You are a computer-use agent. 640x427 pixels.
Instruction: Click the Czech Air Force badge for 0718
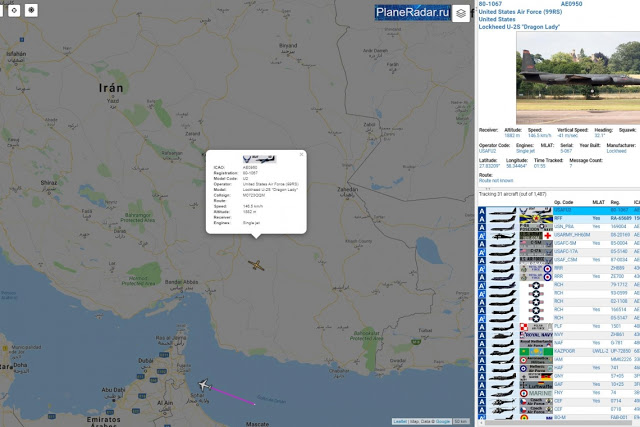[x=536, y=409]
